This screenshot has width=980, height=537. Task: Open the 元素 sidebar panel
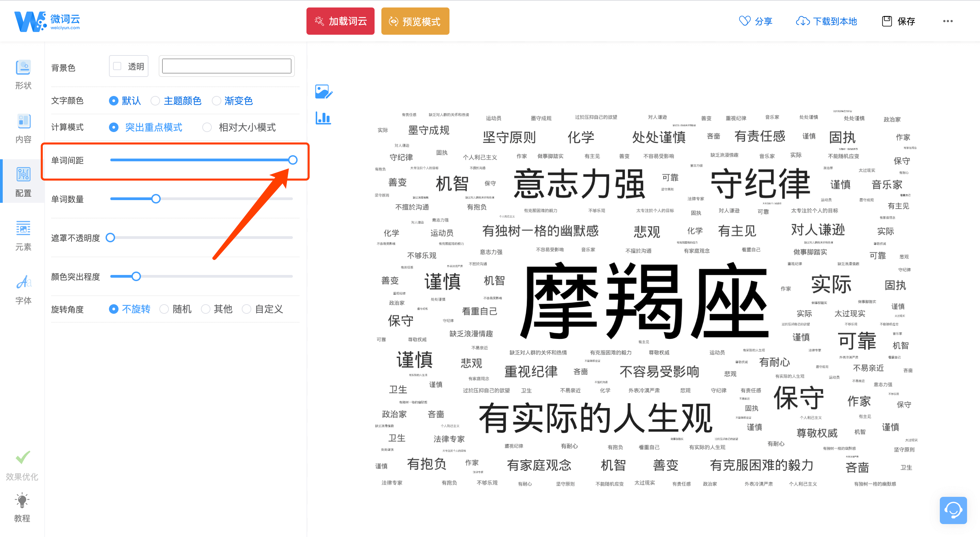(23, 236)
